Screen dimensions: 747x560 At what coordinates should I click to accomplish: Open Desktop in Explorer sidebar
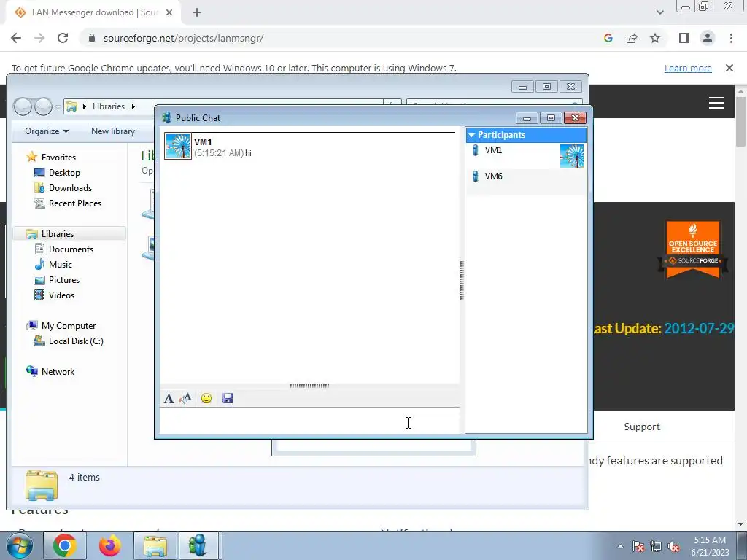tap(64, 172)
